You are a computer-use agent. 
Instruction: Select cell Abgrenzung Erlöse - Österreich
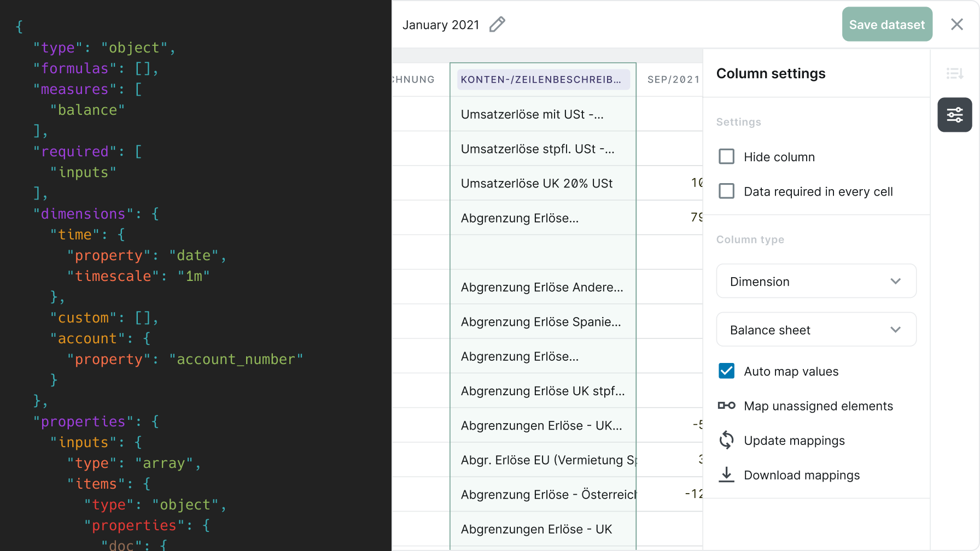543,494
